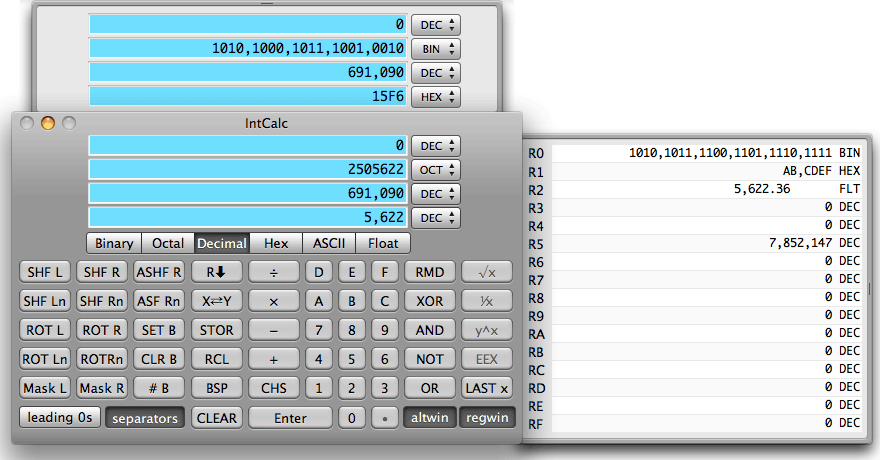Click the CLR B button
The width and height of the screenshot is (880, 460).
click(x=159, y=360)
